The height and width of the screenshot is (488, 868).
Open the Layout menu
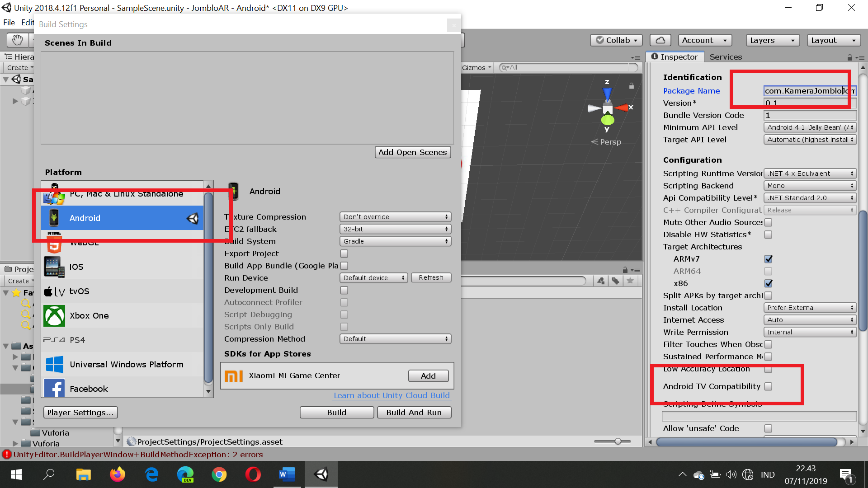pyautogui.click(x=833, y=40)
